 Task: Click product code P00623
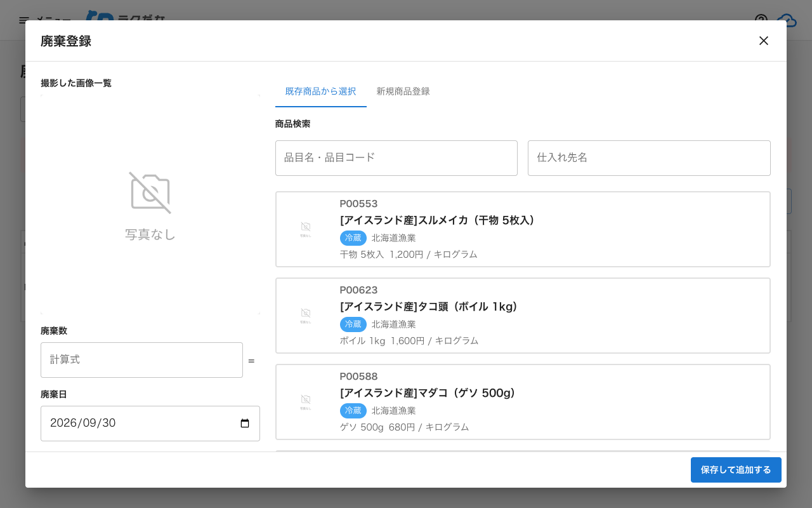tap(359, 290)
